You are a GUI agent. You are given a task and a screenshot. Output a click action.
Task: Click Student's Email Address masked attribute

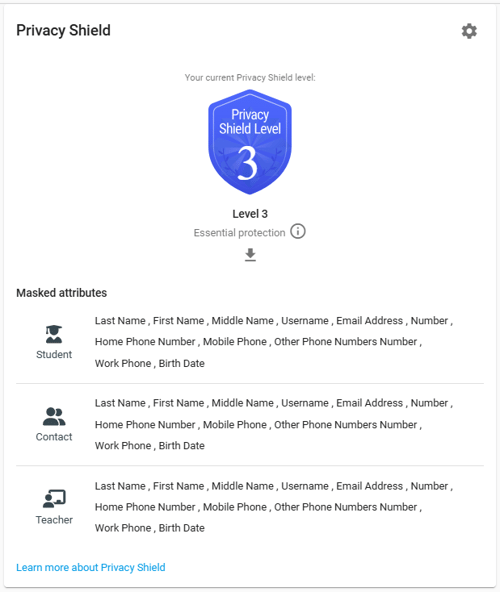tap(370, 321)
